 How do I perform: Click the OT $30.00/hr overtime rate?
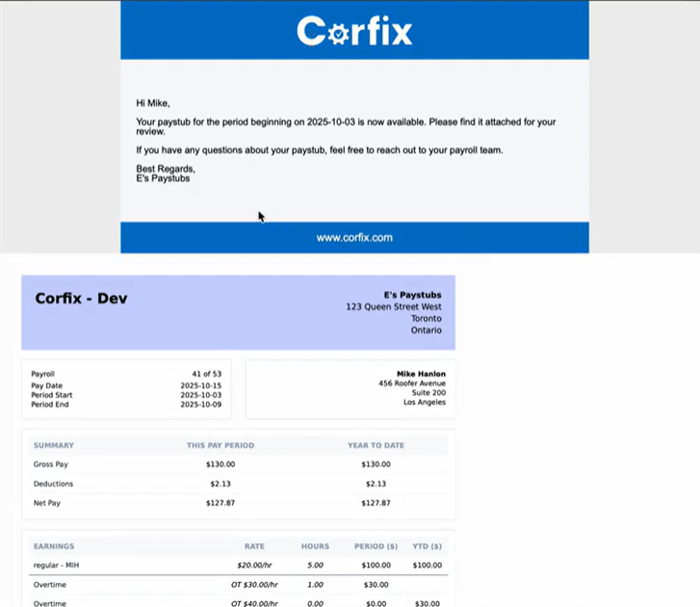254,585
